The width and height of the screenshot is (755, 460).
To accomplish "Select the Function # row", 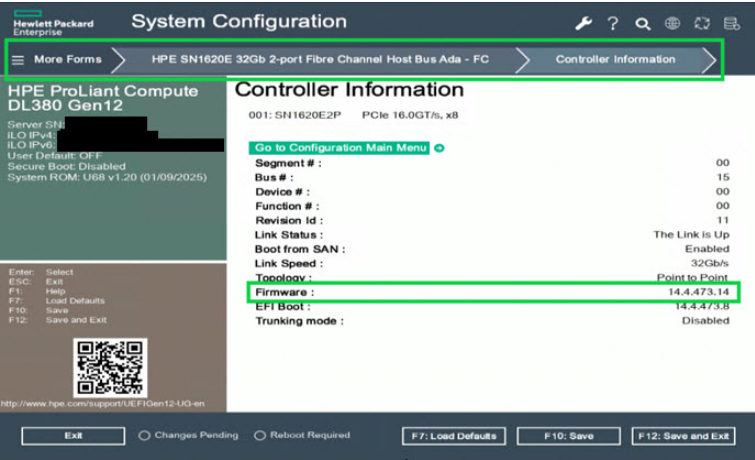I will coord(492,206).
